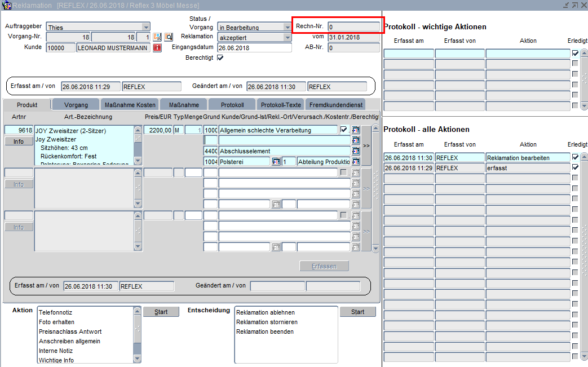
Task: Open lookup icon beside the Abschlusselement field
Action: [x=356, y=151]
